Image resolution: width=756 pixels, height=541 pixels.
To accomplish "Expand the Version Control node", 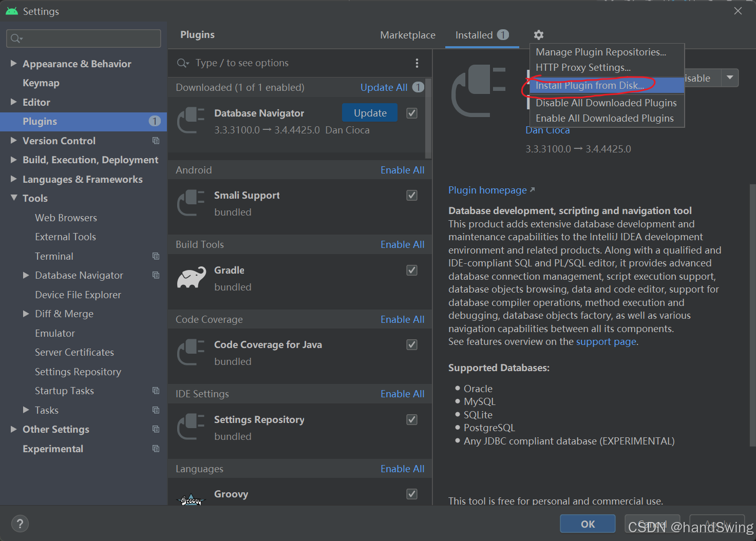I will [14, 140].
